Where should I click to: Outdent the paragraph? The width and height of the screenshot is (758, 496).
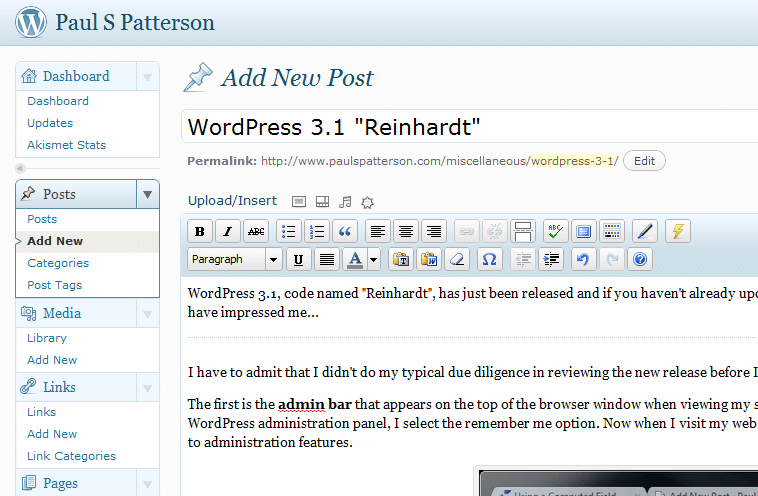pyautogui.click(x=523, y=260)
